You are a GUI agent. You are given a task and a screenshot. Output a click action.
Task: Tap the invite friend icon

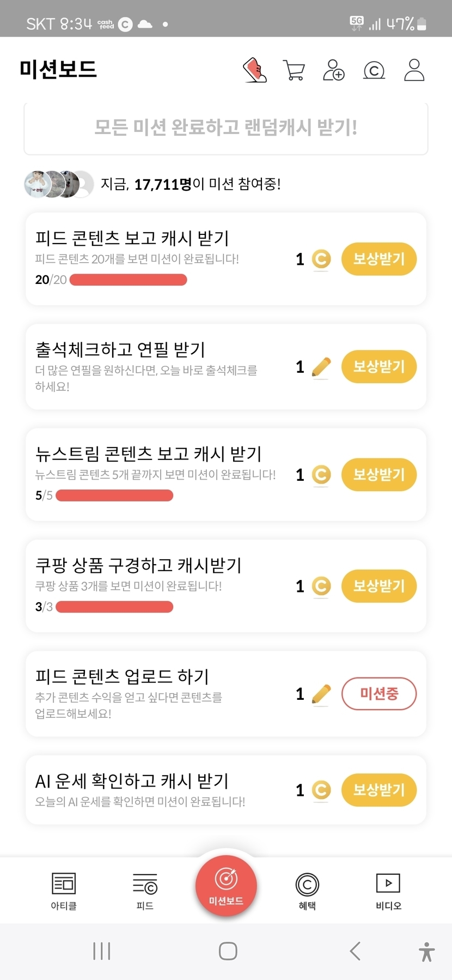pos(333,70)
